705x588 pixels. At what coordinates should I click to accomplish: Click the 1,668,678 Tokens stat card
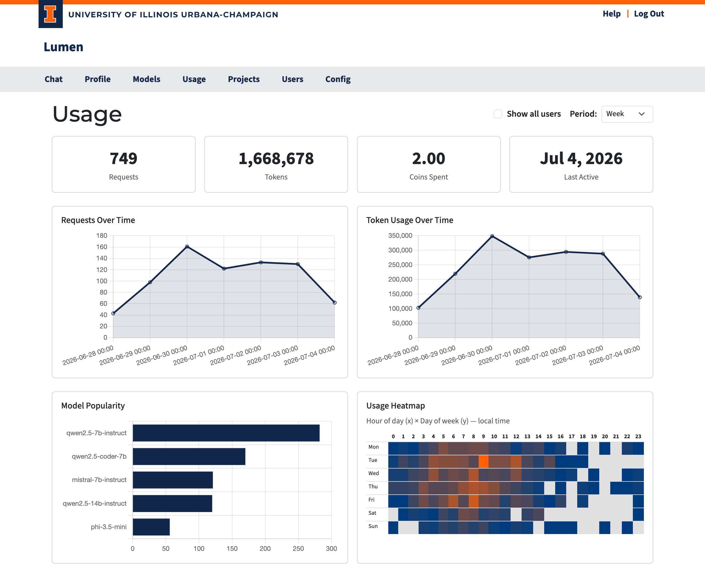click(x=276, y=164)
